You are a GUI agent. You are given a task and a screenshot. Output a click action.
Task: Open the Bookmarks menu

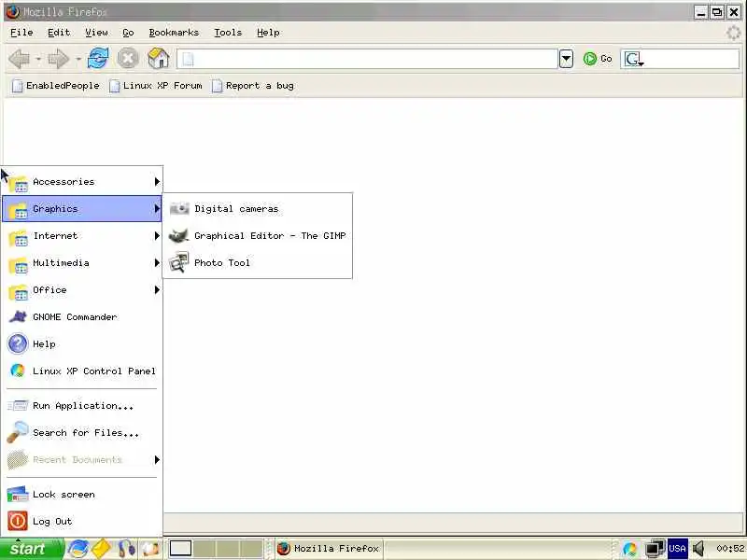[174, 33]
